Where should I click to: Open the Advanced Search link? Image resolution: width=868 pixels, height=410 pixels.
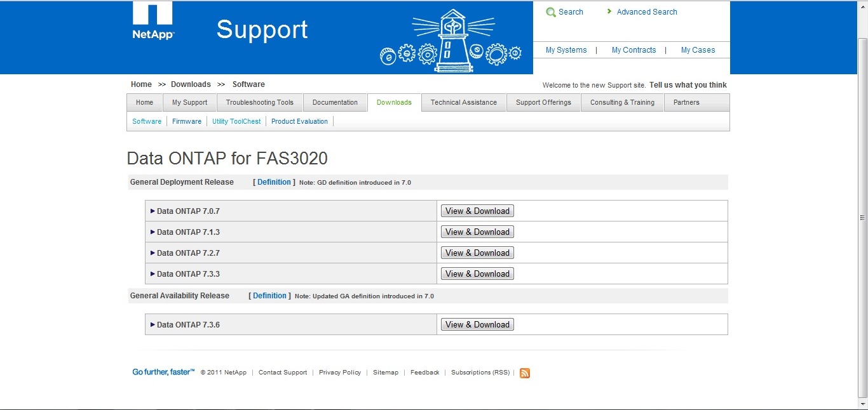(647, 12)
